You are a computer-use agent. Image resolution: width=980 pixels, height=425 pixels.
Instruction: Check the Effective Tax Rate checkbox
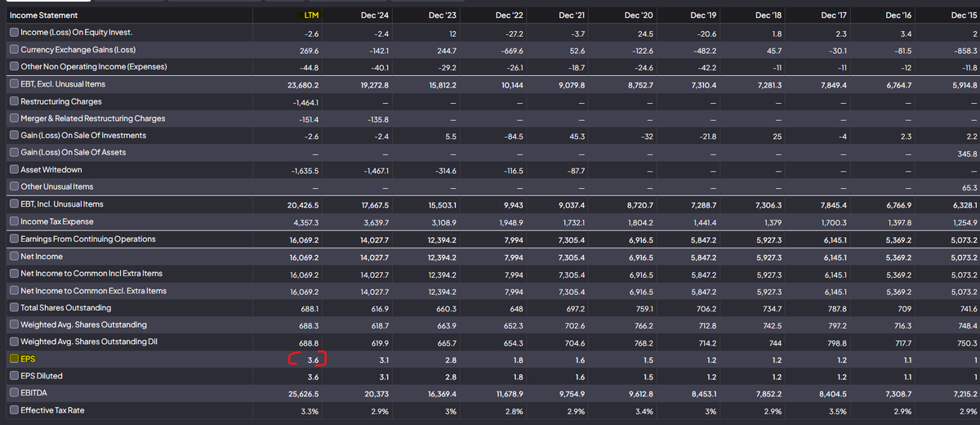pyautogui.click(x=14, y=410)
